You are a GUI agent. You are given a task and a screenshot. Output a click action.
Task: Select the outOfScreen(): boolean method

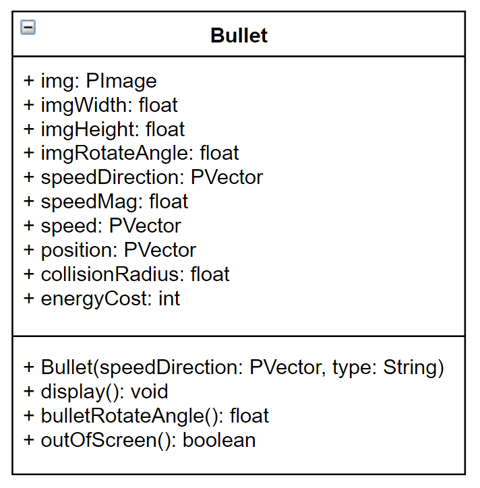[139, 440]
